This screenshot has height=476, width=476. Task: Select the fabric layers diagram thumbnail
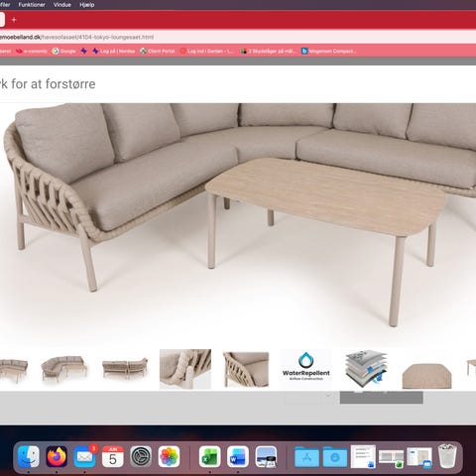[366, 369]
